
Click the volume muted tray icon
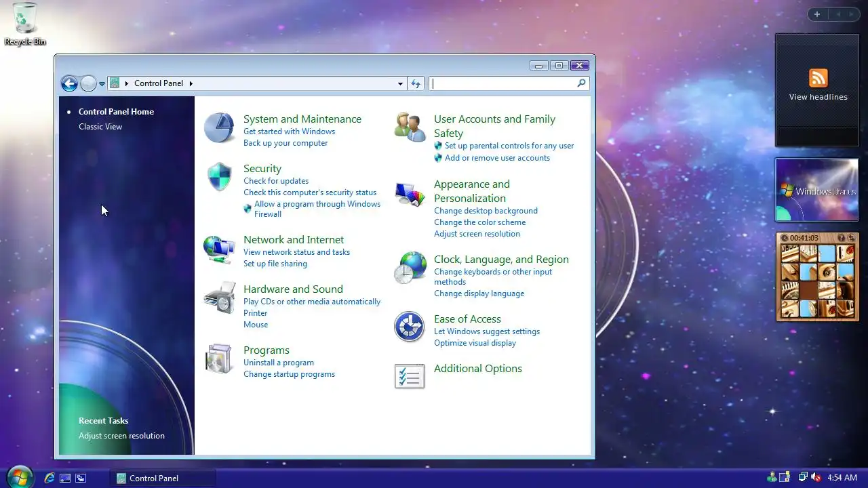[816, 478]
